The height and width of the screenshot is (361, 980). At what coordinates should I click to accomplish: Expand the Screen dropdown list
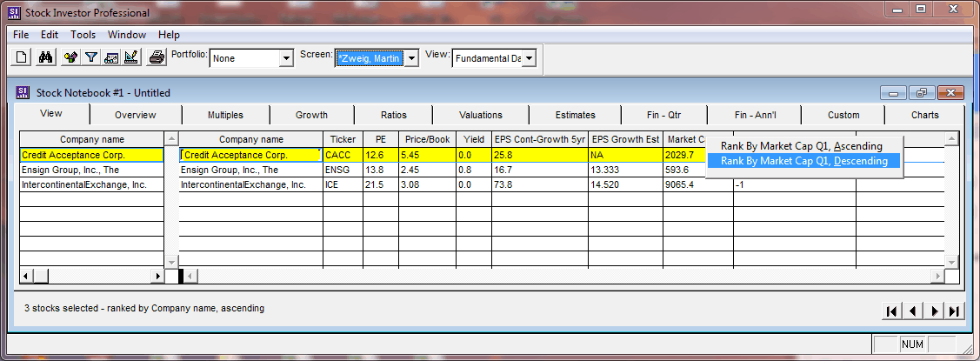pyautogui.click(x=412, y=58)
